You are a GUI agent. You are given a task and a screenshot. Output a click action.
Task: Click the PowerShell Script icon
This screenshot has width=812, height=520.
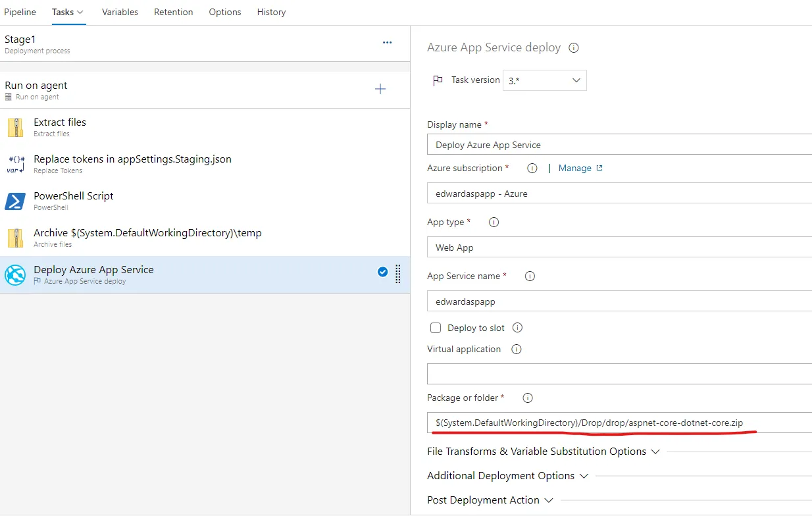click(15, 201)
